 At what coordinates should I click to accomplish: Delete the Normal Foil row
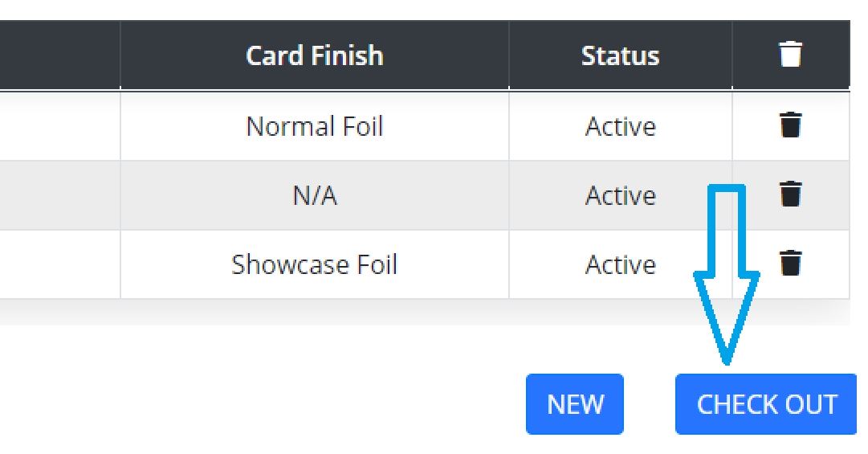[x=790, y=125]
